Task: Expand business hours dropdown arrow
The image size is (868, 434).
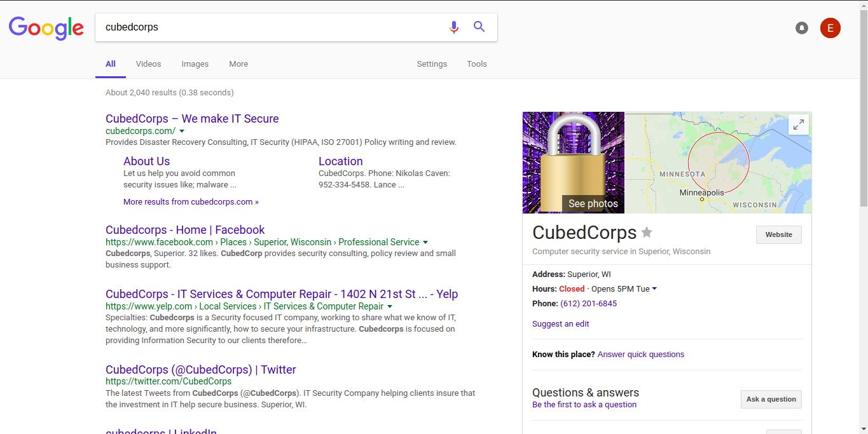Action: [654, 289]
